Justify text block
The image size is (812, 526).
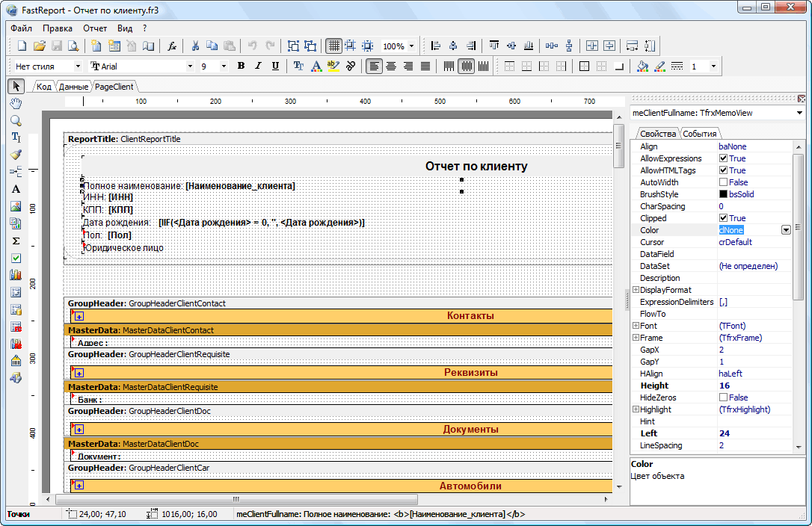pos(425,66)
